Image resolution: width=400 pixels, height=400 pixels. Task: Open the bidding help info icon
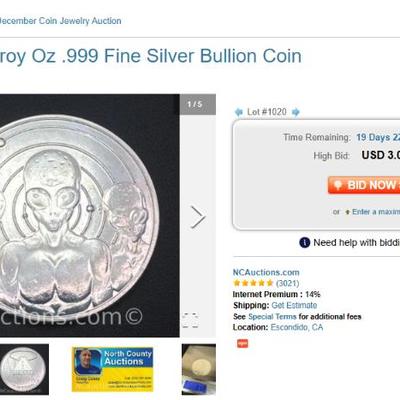(305, 243)
